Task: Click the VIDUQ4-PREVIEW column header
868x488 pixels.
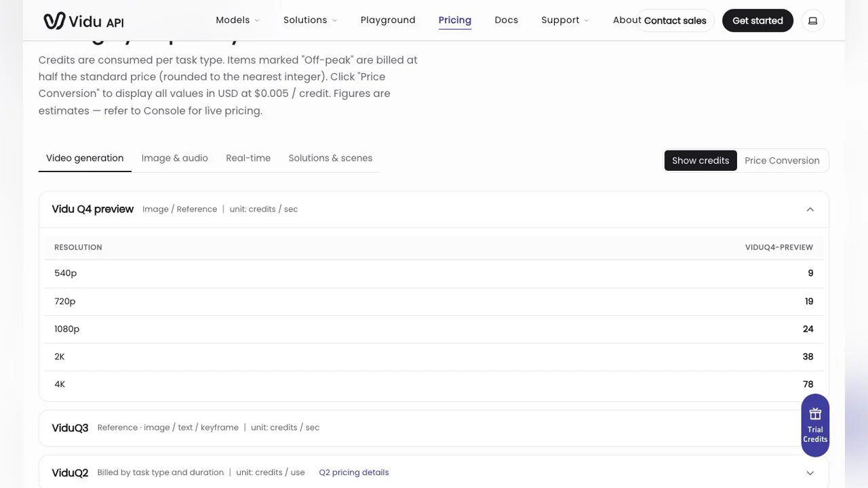Action: point(779,247)
